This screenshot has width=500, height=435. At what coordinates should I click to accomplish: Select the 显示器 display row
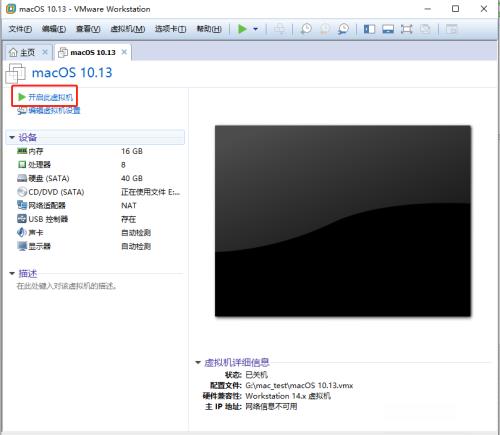pyautogui.click(x=95, y=246)
